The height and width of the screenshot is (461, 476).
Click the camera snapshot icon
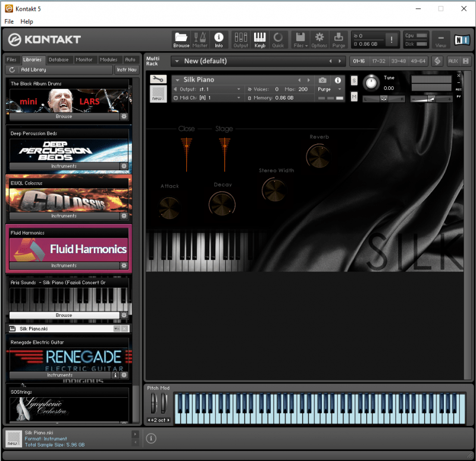[x=322, y=80]
